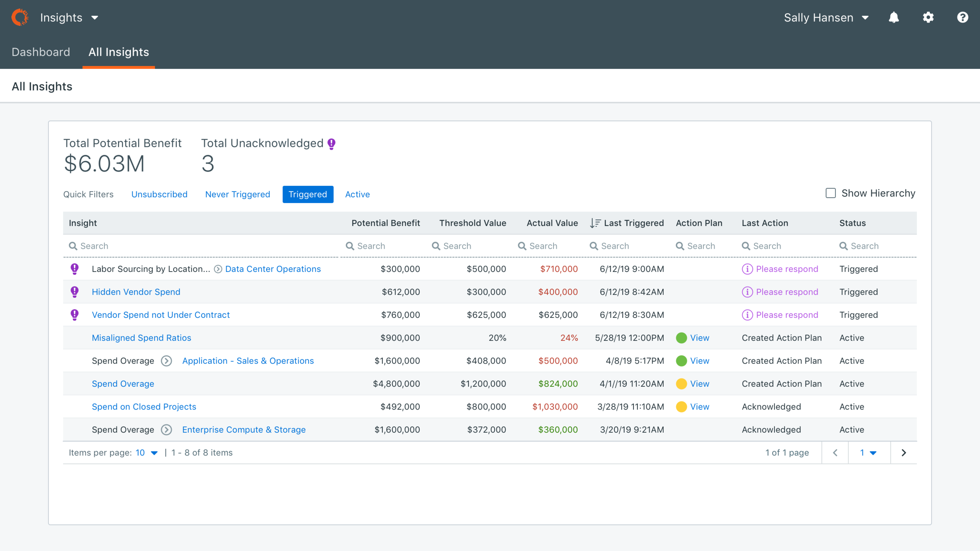Click the info icon on the Labor Sourcing row
Image resolution: width=980 pixels, height=551 pixels.
tap(747, 269)
